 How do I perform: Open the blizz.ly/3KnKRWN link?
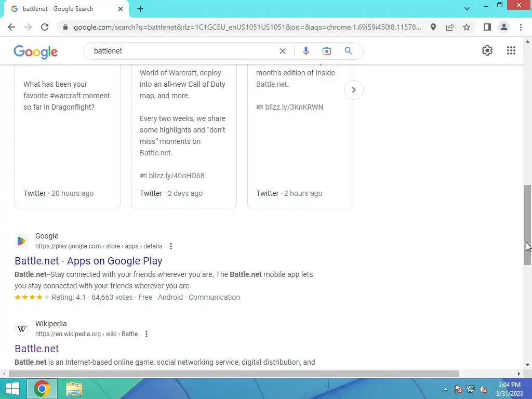[x=294, y=107]
